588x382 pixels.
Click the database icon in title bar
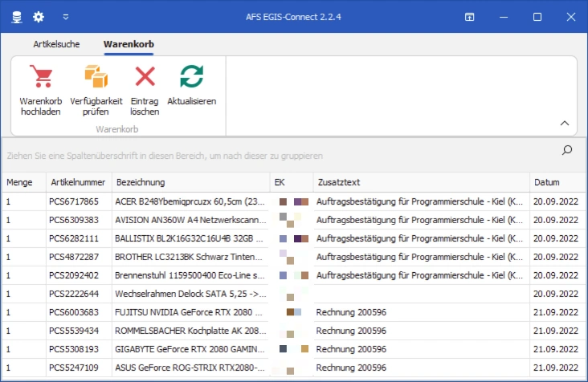click(x=17, y=17)
